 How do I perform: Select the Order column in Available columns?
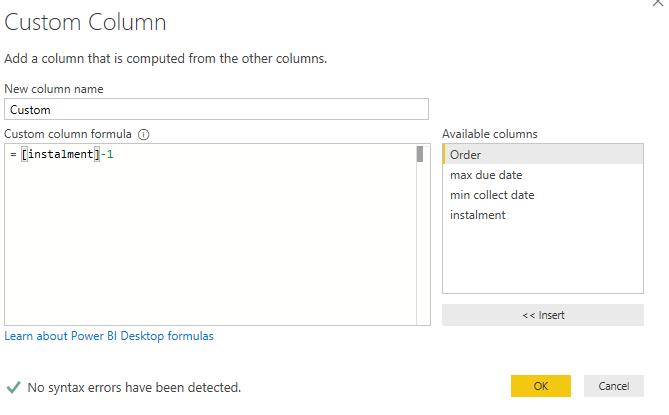click(x=543, y=154)
